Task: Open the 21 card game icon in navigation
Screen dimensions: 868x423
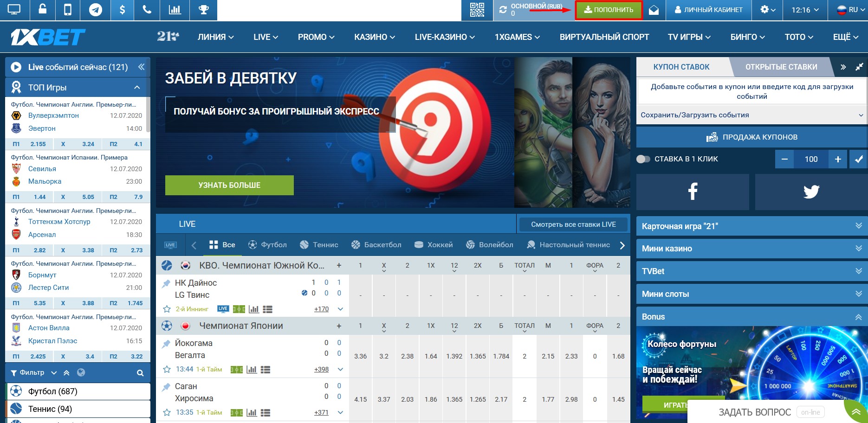Action: 168,37
